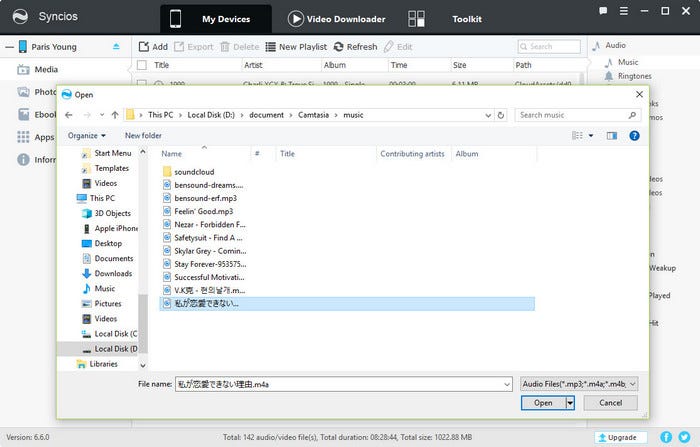Click Local Disk (D:) in address path

(211, 115)
